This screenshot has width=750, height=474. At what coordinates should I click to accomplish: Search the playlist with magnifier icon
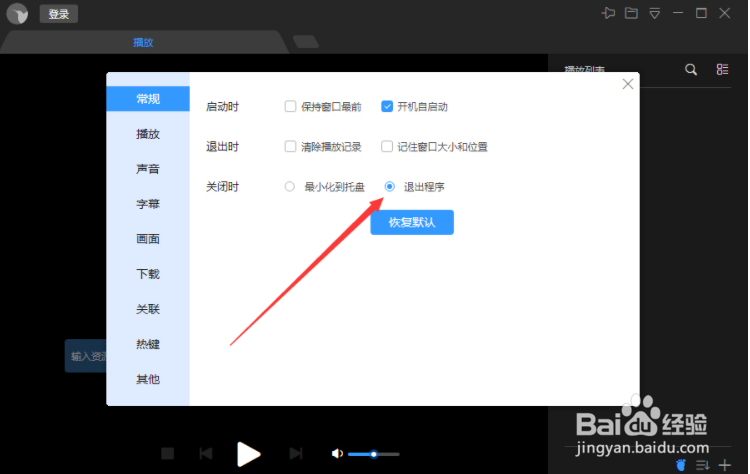[x=691, y=70]
